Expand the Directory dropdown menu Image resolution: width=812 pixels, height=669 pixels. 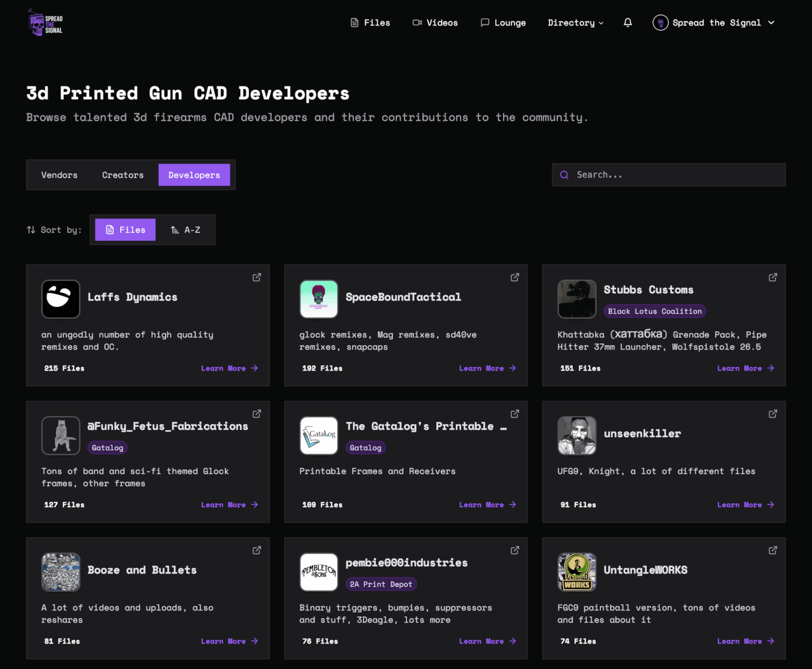click(575, 23)
